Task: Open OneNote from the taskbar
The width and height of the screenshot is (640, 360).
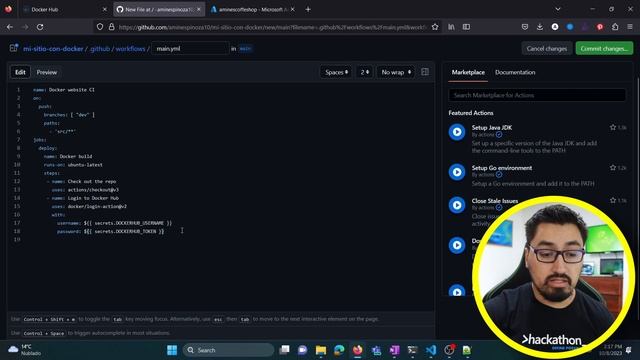Action: click(x=394, y=350)
